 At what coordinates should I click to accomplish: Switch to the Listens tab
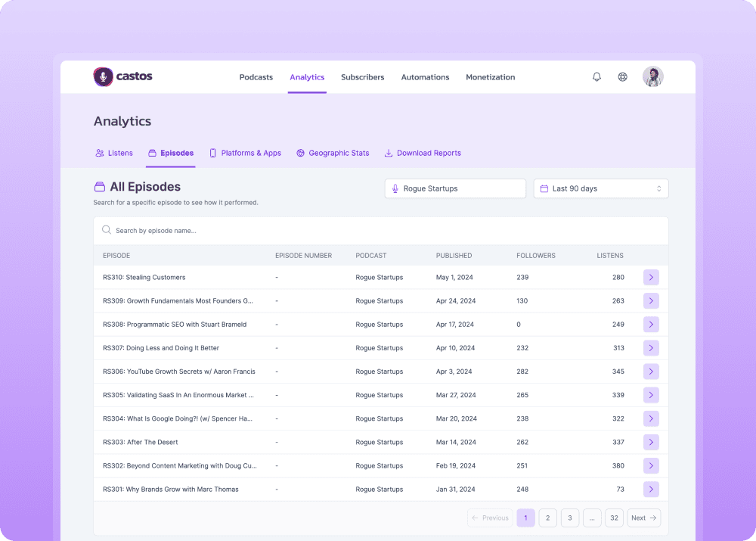pos(114,153)
